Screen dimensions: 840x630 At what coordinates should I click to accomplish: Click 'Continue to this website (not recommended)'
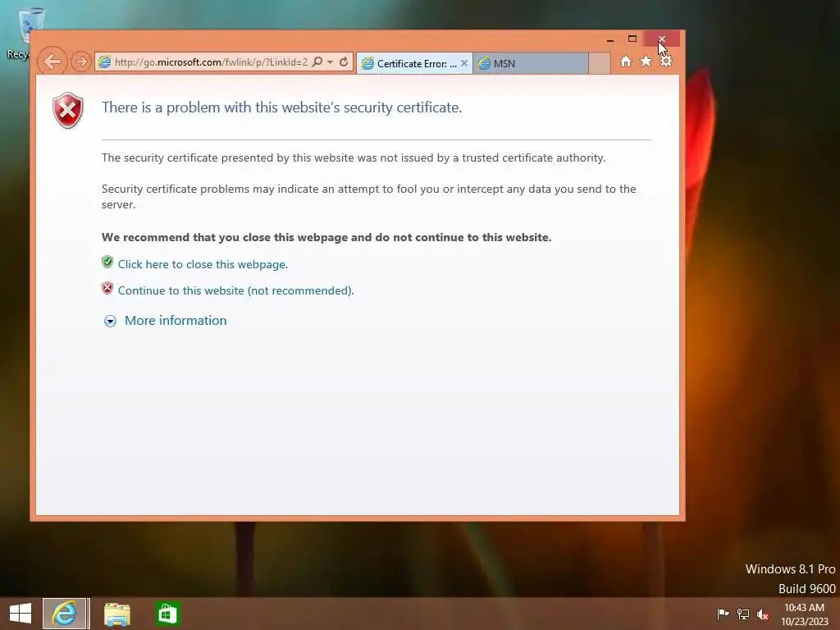[x=235, y=290]
